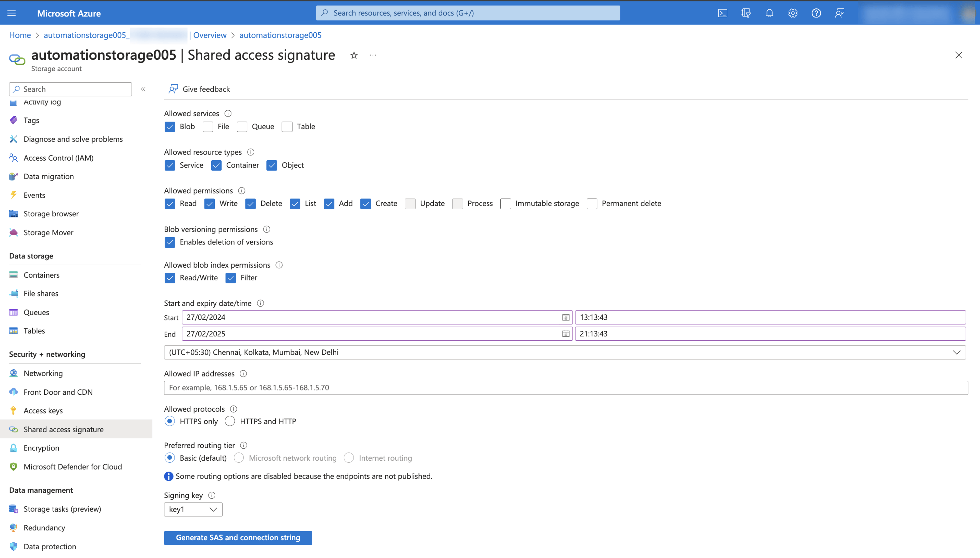Open Containers under Data storage
The width and height of the screenshot is (980, 558).
[x=41, y=275]
